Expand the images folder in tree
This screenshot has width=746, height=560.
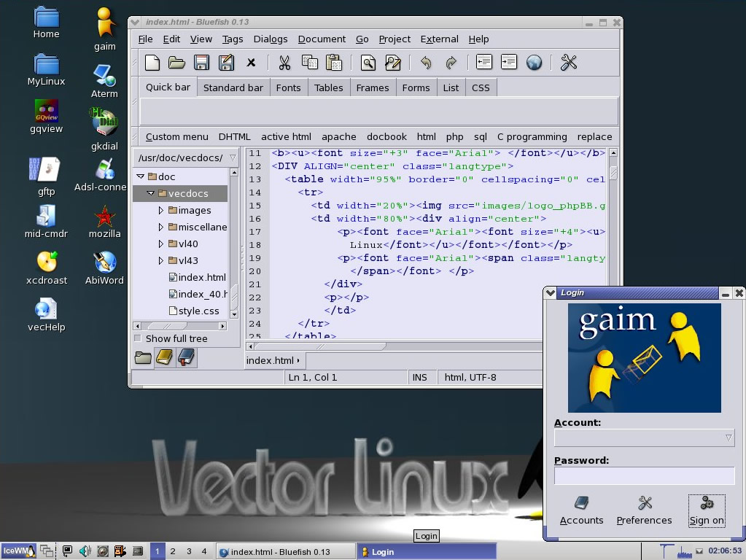[161, 210]
